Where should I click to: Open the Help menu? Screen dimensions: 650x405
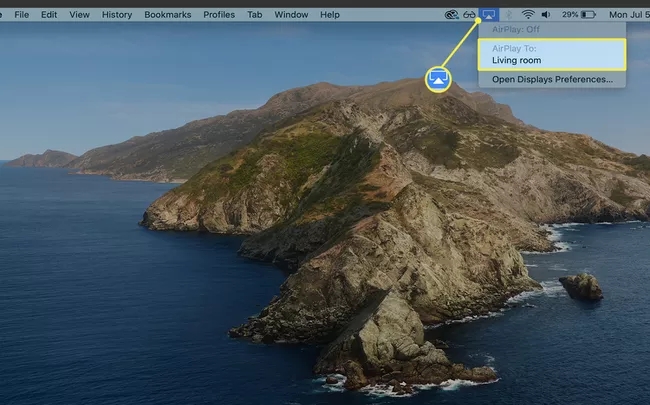(x=330, y=15)
